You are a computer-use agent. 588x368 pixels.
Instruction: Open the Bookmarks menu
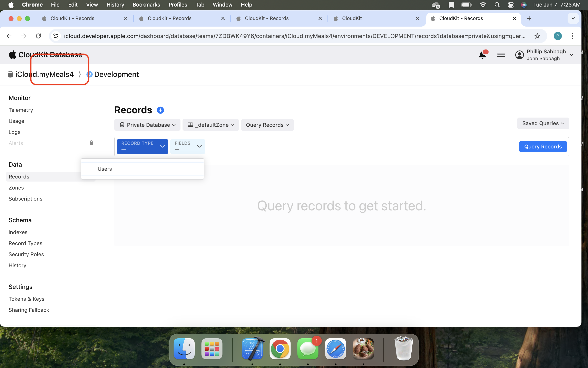tap(146, 5)
